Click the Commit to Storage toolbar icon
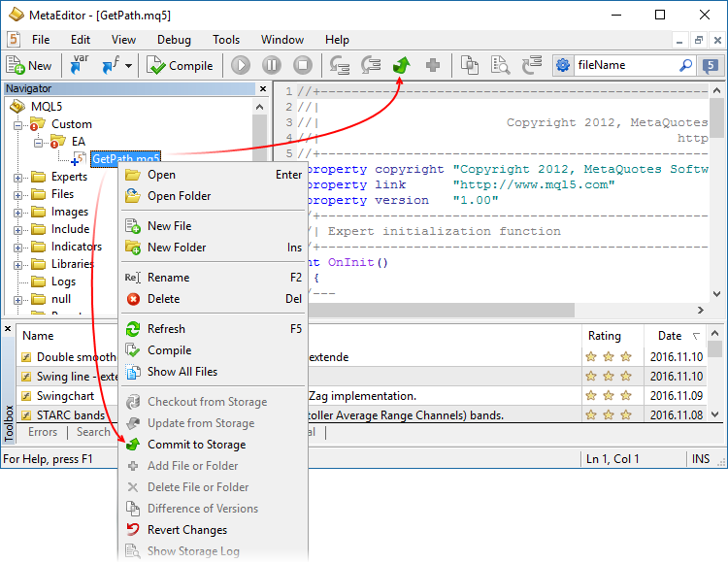This screenshot has width=728, height=563. pos(400,66)
